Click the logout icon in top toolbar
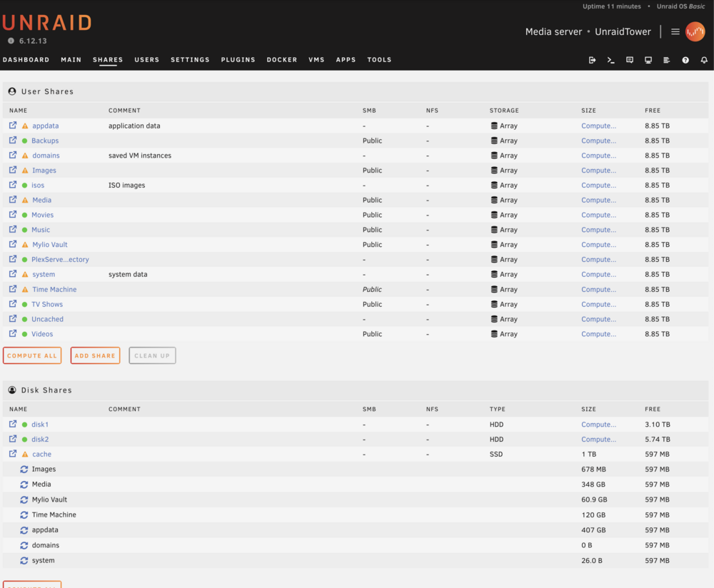Viewport: 714px width, 588px height. coord(592,60)
